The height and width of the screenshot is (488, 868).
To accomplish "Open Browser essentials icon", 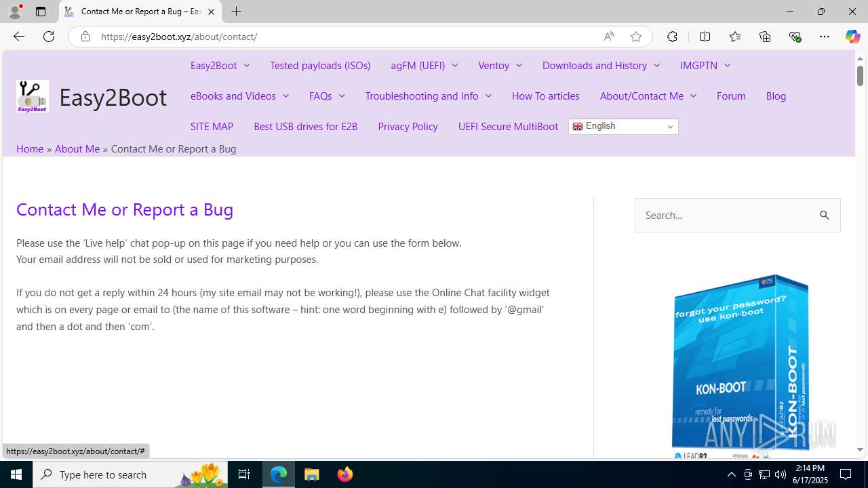I will point(795,37).
